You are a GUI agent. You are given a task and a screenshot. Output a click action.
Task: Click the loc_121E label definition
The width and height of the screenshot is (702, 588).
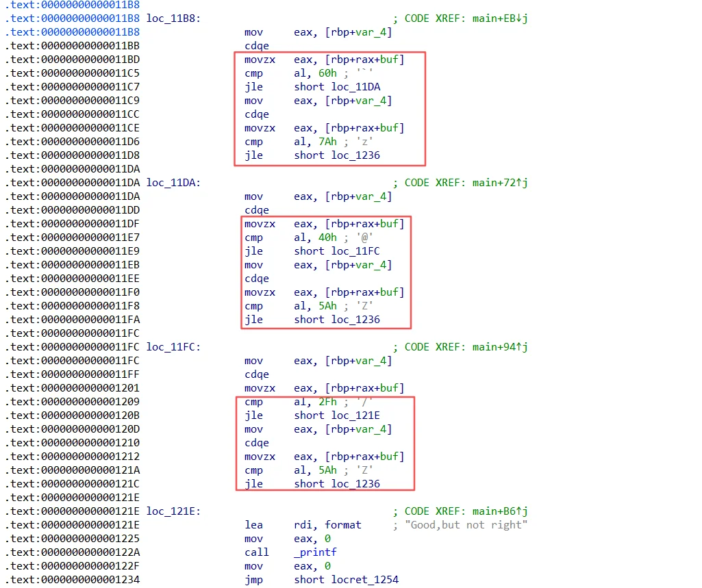pos(173,511)
